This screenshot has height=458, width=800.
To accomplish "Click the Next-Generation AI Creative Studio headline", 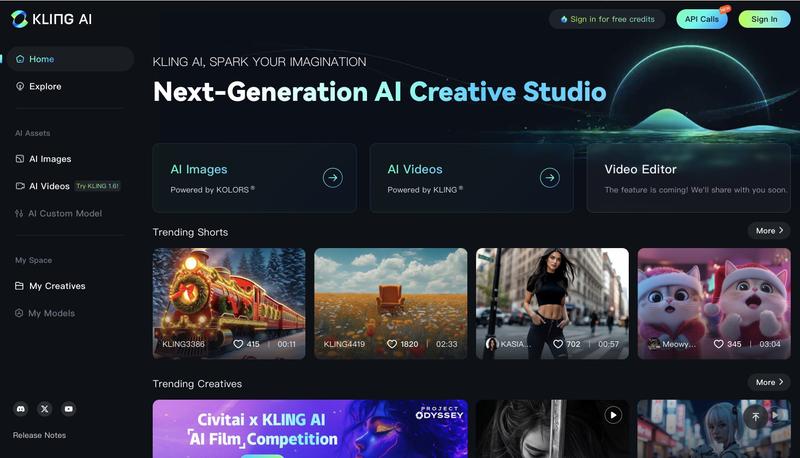I will 380,92.
